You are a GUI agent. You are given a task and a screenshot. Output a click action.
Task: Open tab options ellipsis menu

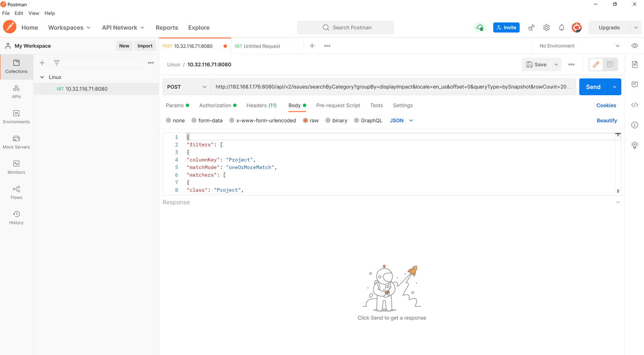327,46
